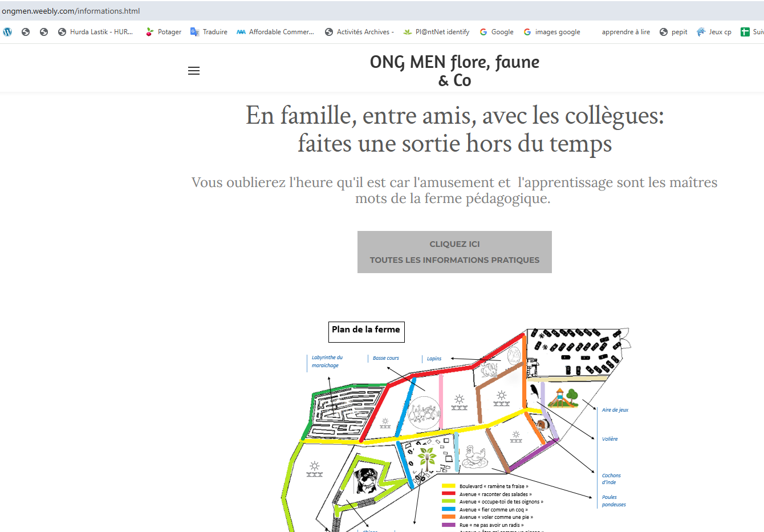Open the Affordable Commer... bookmark
764x532 pixels.
point(275,32)
